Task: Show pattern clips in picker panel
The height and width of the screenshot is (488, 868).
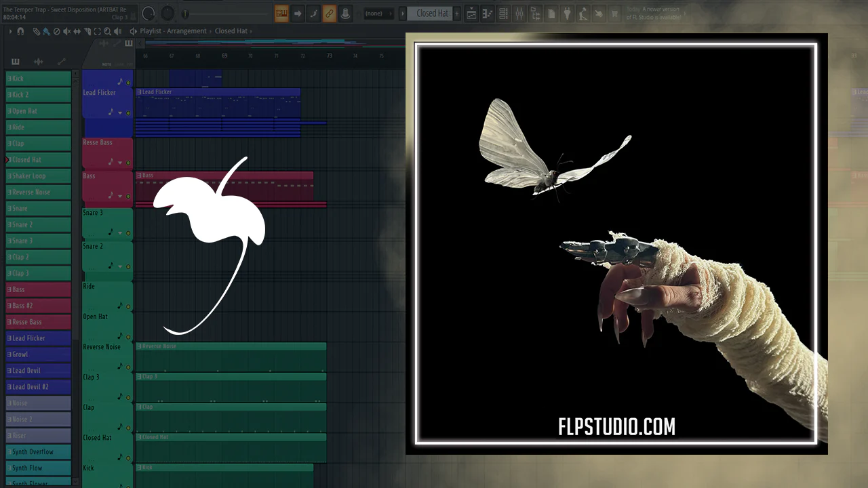Action: pyautogui.click(x=16, y=62)
